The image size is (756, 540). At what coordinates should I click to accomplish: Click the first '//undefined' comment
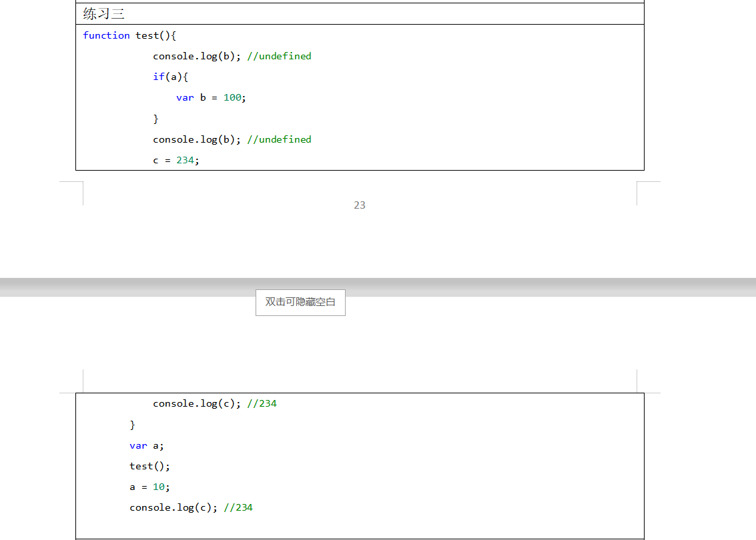(279, 57)
